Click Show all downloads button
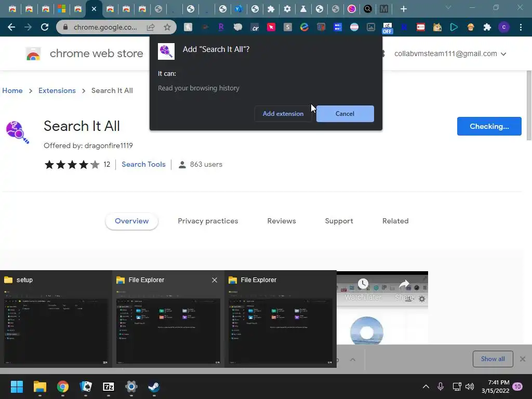Screen dimensions: 532x399 point(493,359)
